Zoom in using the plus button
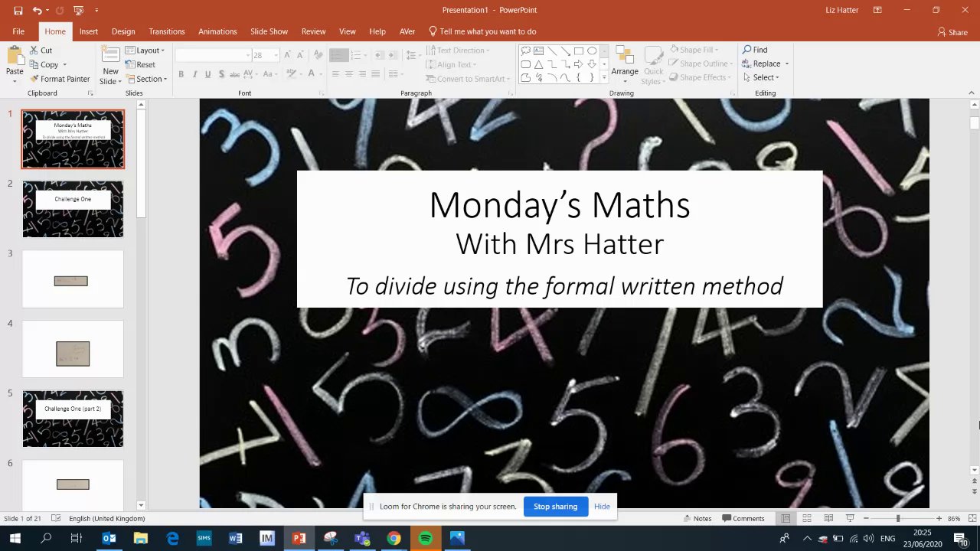The image size is (980, 551). point(939,518)
